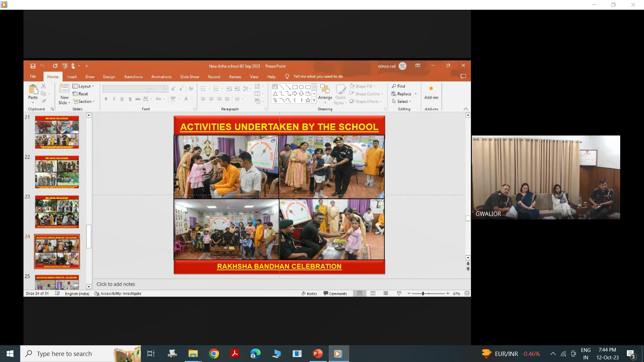Toggle Touch/Mouse mode icon
Viewport: 644px width, 362px height.
click(73, 66)
